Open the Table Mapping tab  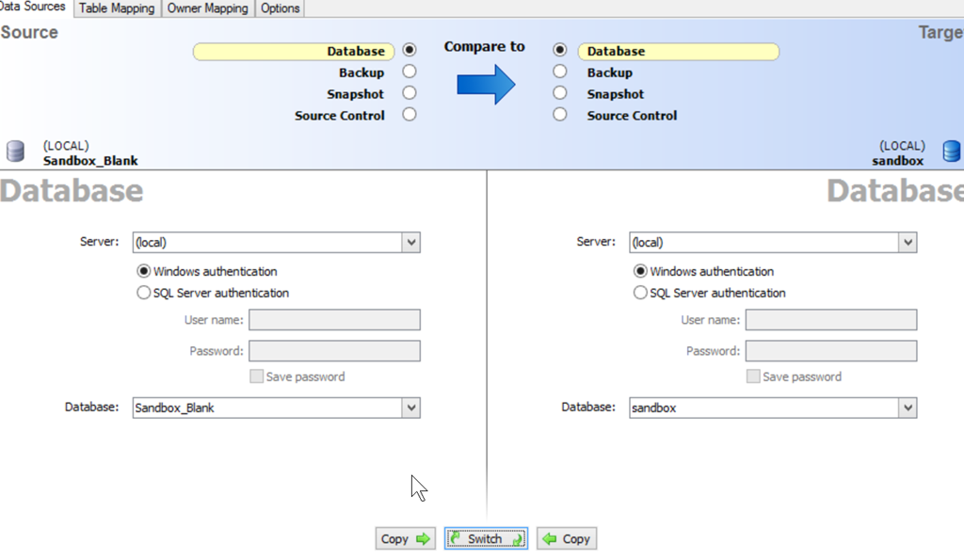click(118, 8)
